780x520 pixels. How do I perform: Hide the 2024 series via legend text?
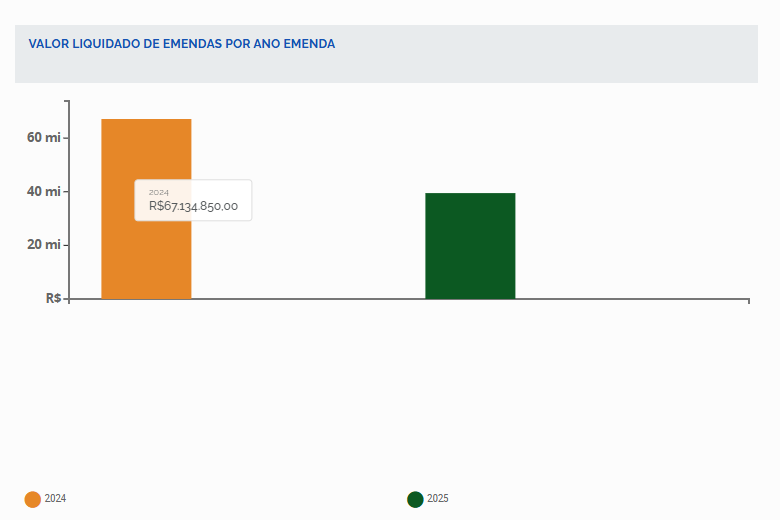(x=55, y=498)
